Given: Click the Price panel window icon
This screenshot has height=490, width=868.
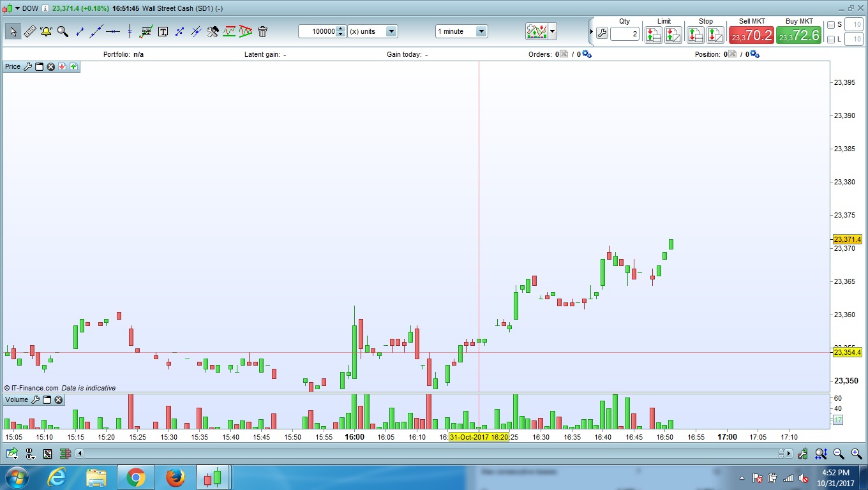Looking at the screenshot, I should 39,66.
